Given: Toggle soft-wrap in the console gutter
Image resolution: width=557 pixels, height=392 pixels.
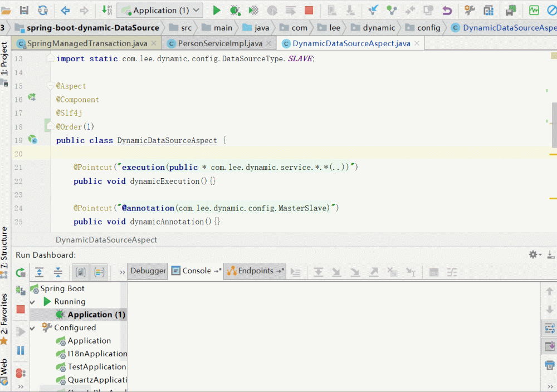Looking at the screenshot, I should (x=549, y=328).
